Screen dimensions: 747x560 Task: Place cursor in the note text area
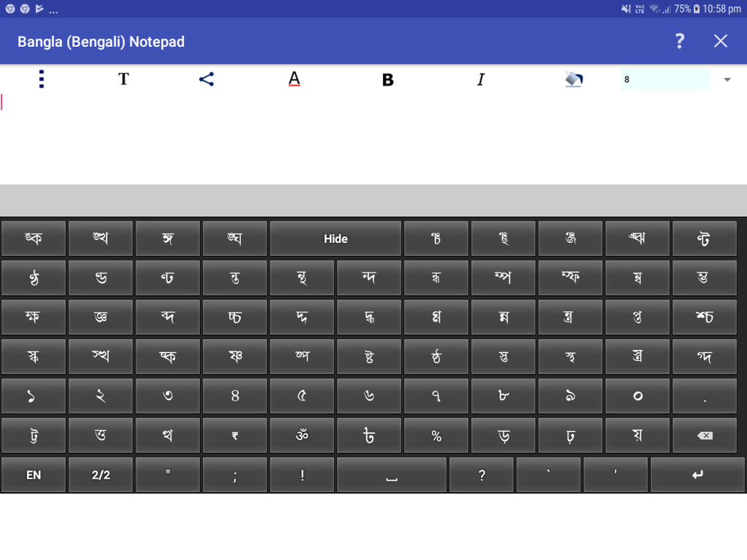373,138
